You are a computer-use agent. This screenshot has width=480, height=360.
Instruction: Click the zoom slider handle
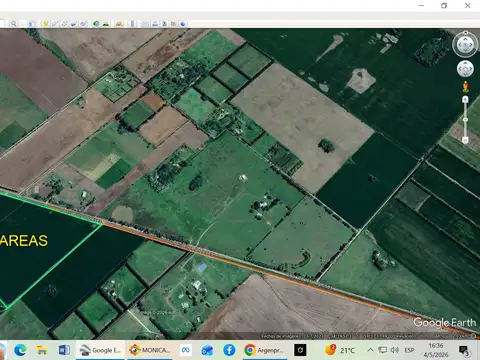coord(465,119)
